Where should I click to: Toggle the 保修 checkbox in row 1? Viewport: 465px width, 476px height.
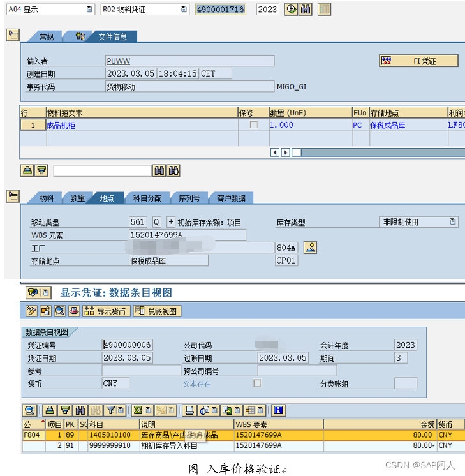[254, 125]
